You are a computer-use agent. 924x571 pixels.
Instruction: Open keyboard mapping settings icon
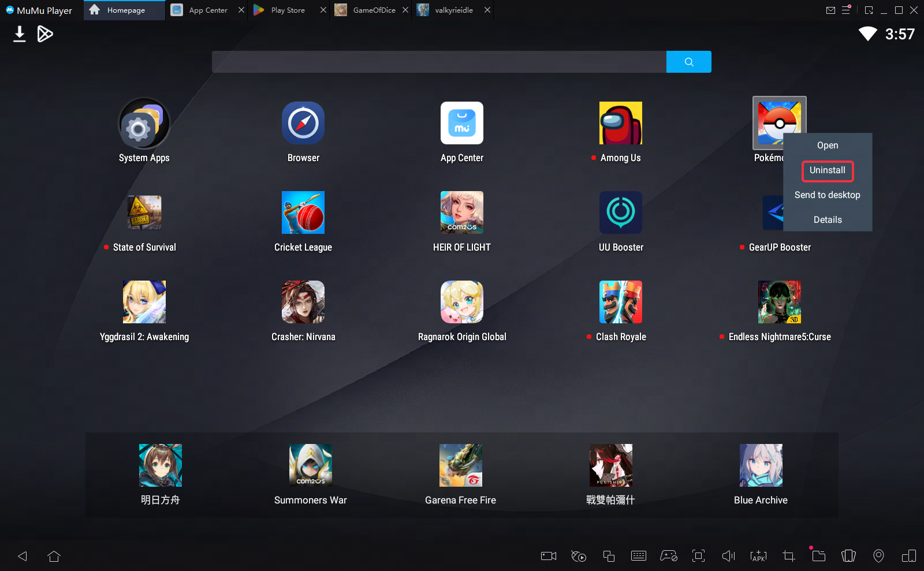(639, 556)
